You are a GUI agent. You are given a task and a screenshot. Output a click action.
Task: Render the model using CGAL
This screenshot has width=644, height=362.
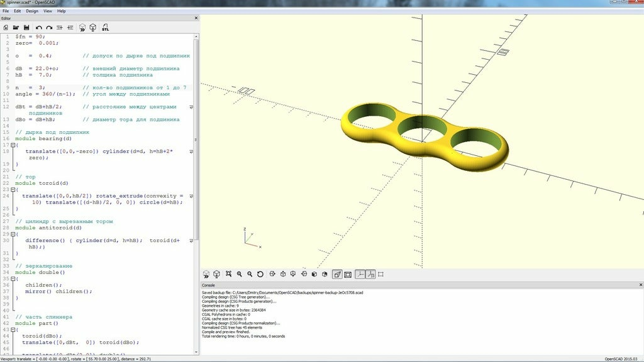tap(91, 27)
